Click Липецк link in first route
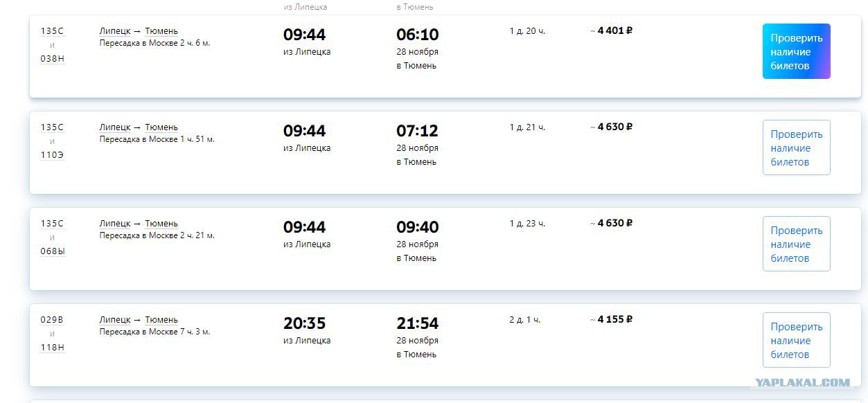 (x=115, y=31)
